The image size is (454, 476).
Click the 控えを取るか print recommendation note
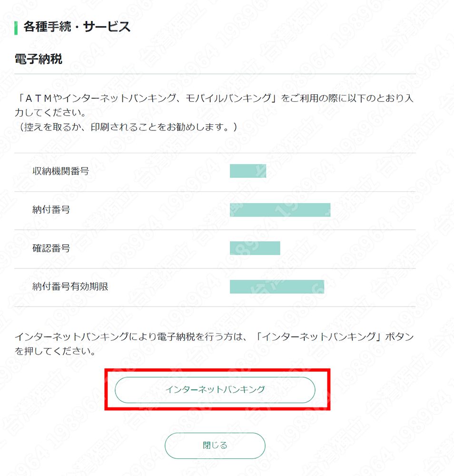pos(126,128)
